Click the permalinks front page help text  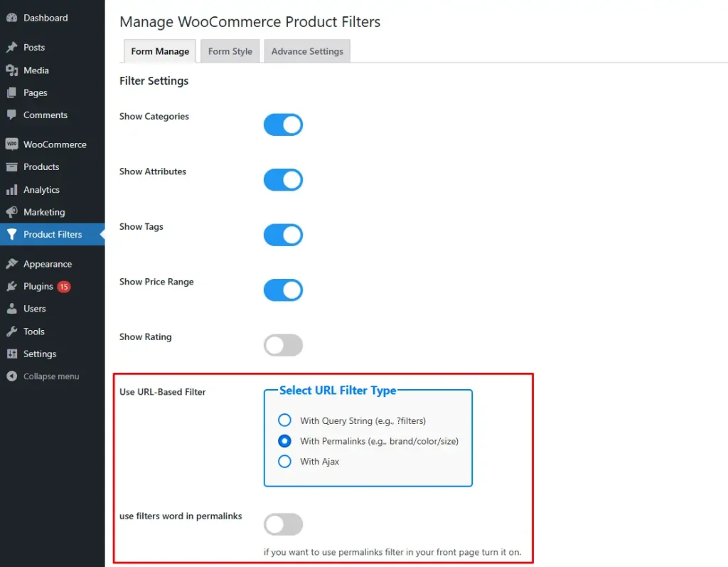pyautogui.click(x=392, y=552)
